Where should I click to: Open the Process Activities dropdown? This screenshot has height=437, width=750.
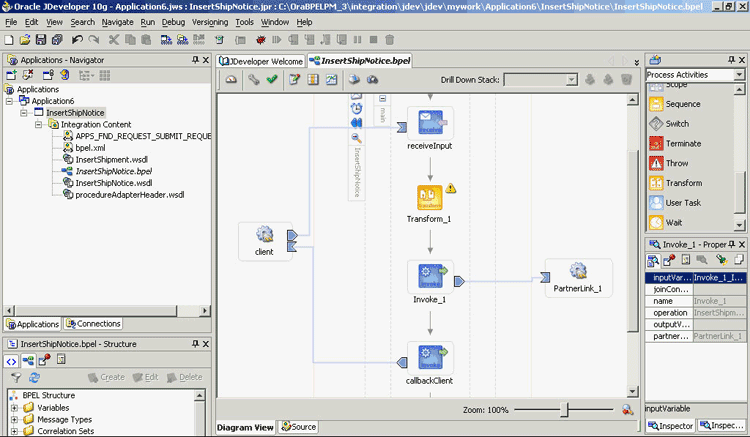click(x=739, y=75)
